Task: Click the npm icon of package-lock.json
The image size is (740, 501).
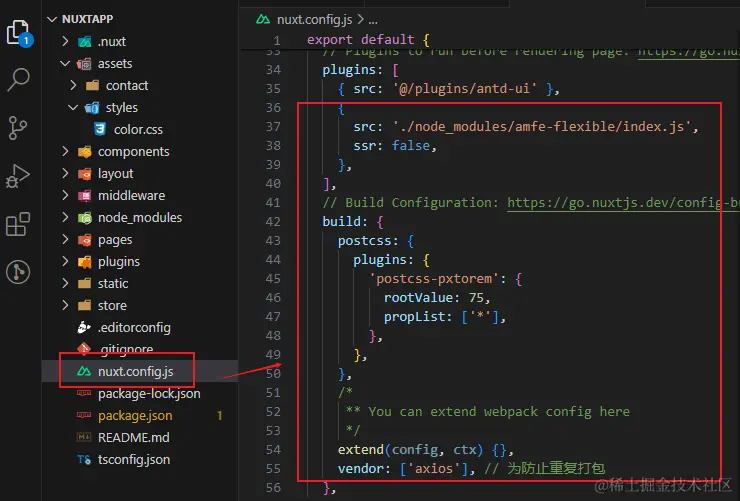Action: click(84, 393)
